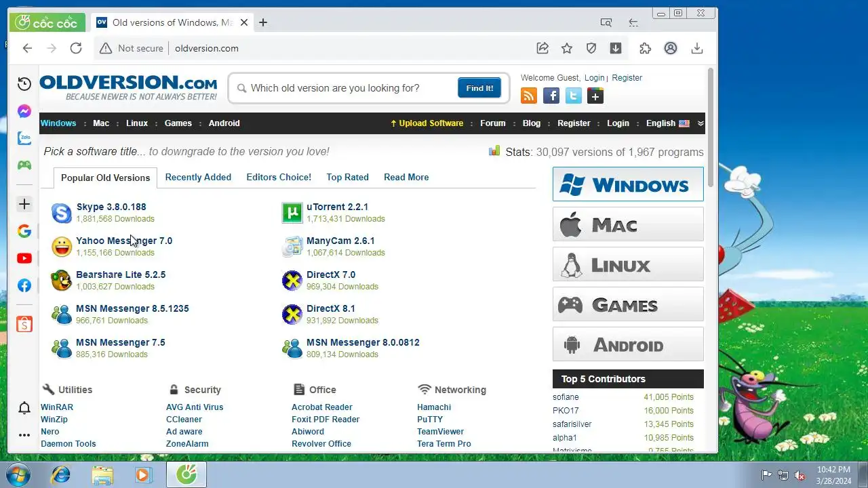Select the Popular Old Versions tab
Image resolution: width=868 pixels, height=488 pixels.
105,178
